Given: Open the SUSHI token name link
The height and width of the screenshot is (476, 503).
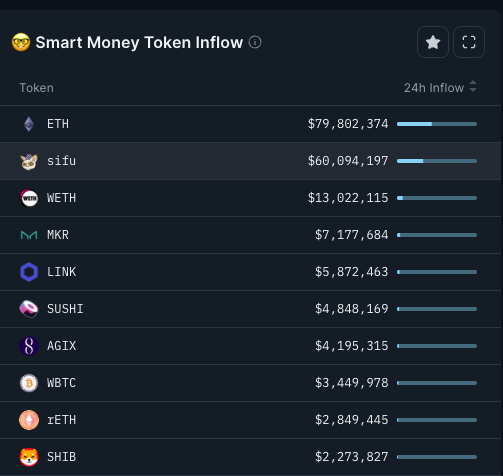Looking at the screenshot, I should pos(65,309).
